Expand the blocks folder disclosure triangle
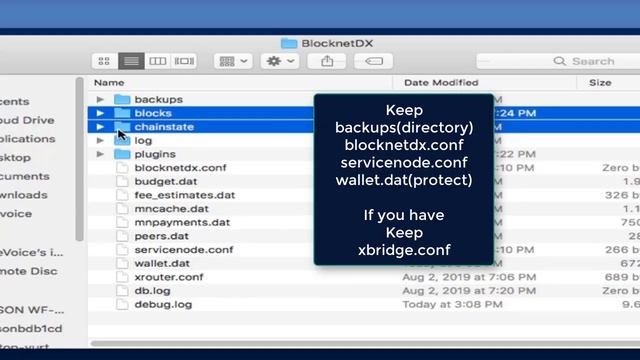The height and width of the screenshot is (360, 640). point(100,113)
